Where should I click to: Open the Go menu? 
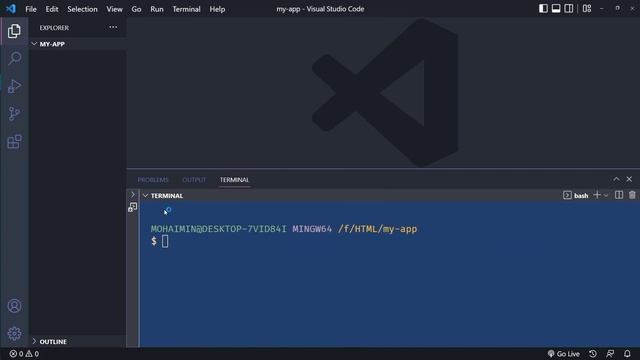[136, 9]
